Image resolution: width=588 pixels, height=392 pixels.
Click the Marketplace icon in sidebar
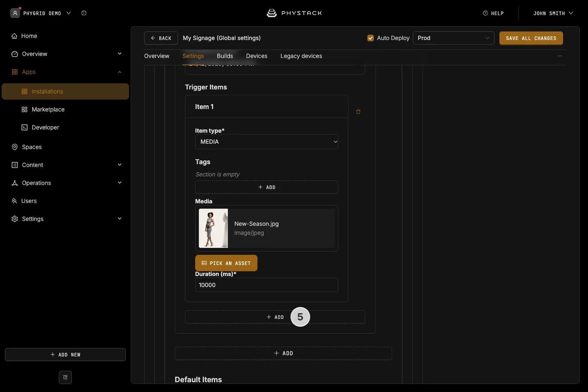click(24, 109)
